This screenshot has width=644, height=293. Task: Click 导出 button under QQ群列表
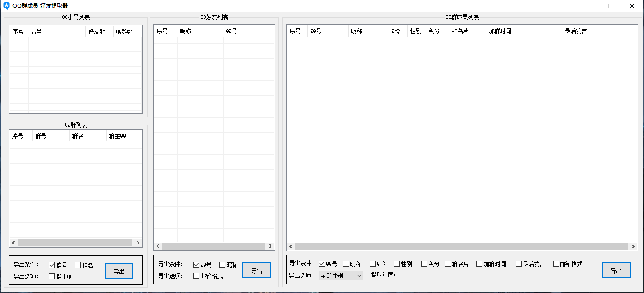pyautogui.click(x=119, y=271)
